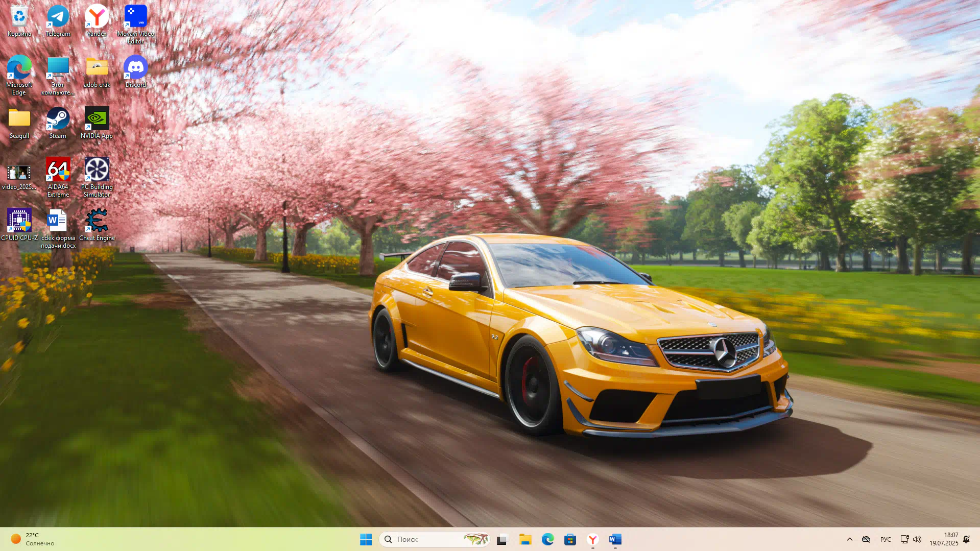
Task: Change the РУС input language indicator
Action: (x=886, y=539)
